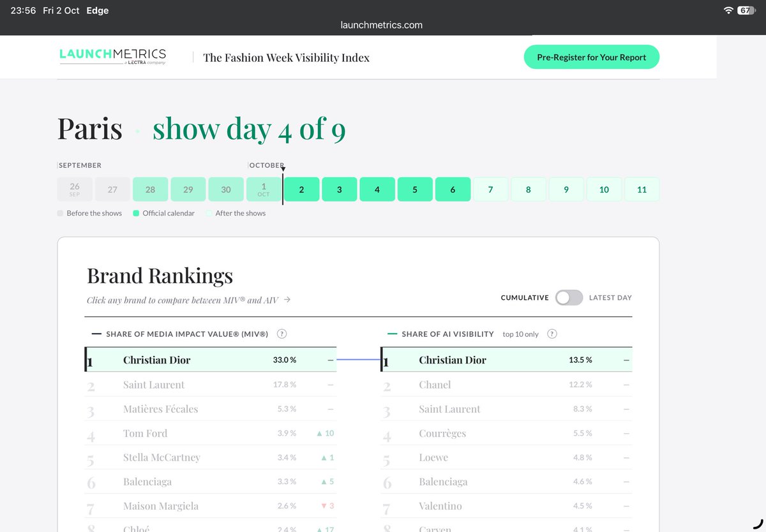Image resolution: width=766 pixels, height=532 pixels.
Task: Select October 6 in the calendar
Action: [453, 189]
